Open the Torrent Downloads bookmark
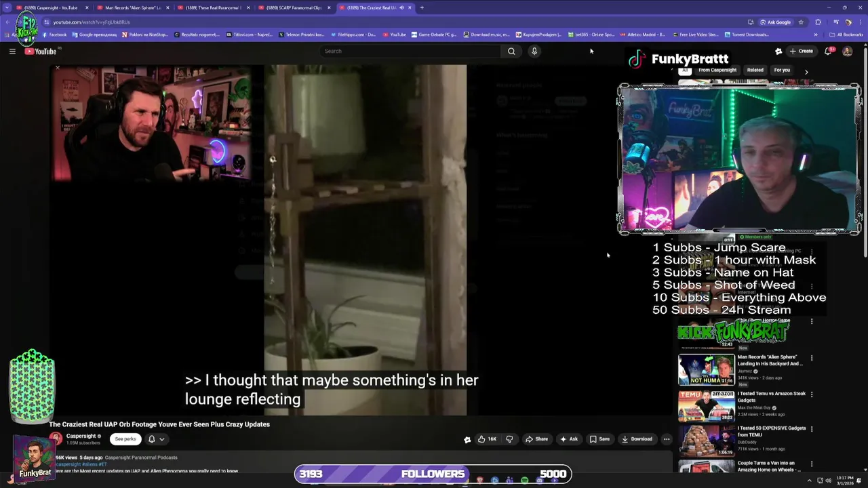Viewport: 868px width, 488px height. point(747,35)
